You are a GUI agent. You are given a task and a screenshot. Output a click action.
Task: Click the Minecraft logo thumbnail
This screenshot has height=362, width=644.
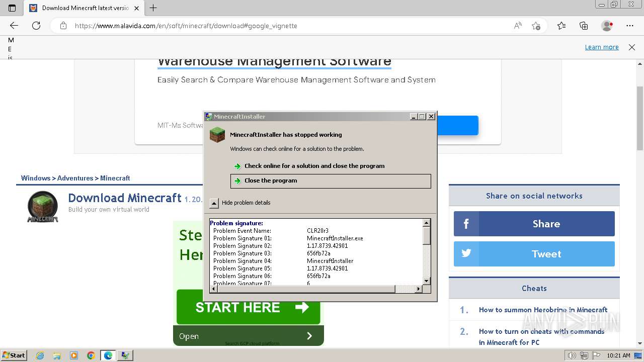point(43,207)
